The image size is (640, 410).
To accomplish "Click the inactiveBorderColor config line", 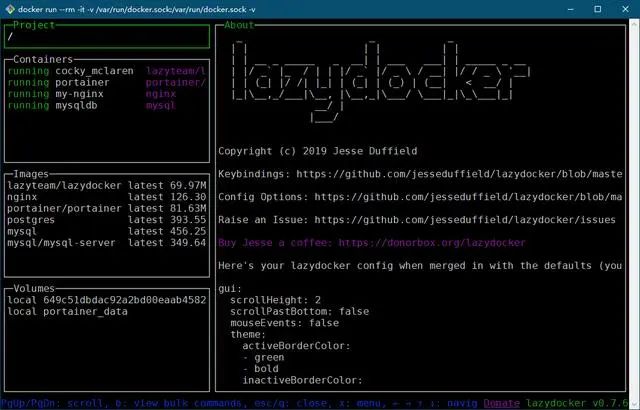I will (302, 380).
